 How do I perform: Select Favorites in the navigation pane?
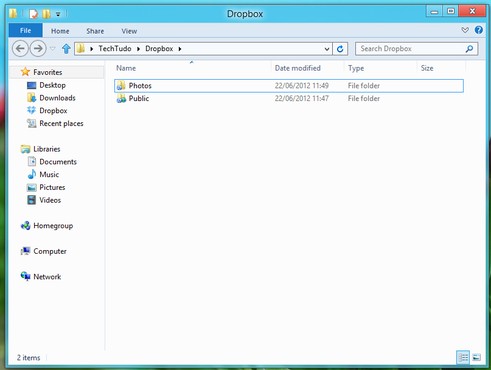(x=48, y=72)
